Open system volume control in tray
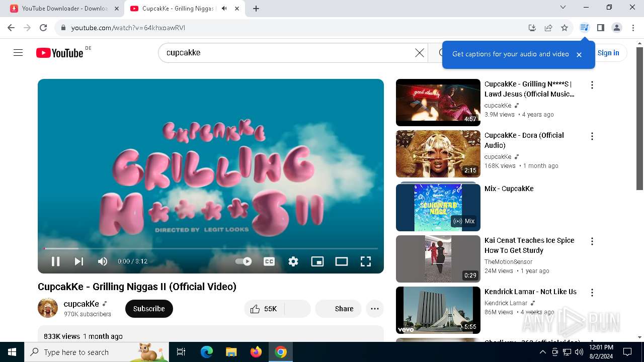644x362 pixels. pos(579,352)
